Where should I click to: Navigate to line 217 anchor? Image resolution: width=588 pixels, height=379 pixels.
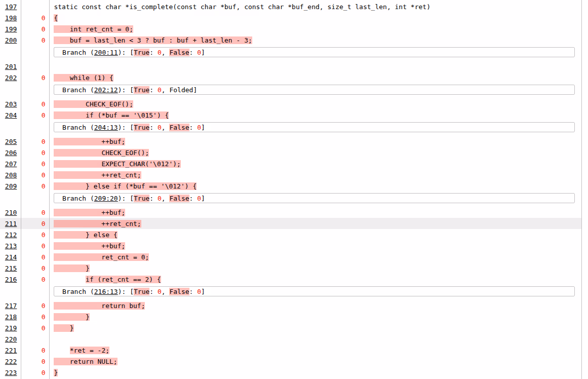pos(11,306)
